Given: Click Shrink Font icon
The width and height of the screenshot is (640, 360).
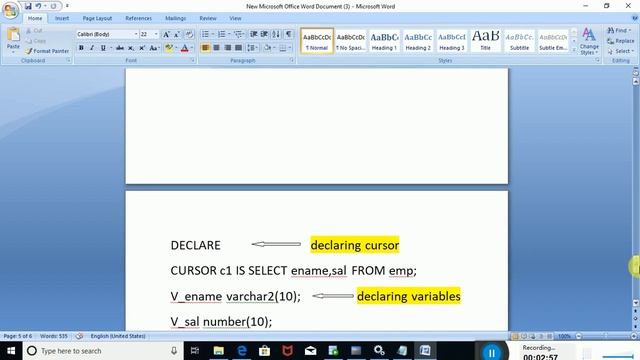Looking at the screenshot, I should click(177, 34).
